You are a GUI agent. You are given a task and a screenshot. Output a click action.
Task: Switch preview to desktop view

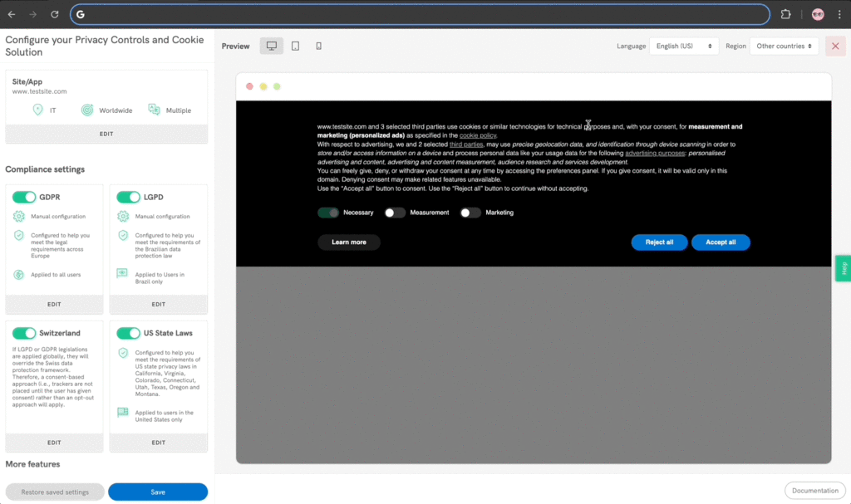click(271, 46)
